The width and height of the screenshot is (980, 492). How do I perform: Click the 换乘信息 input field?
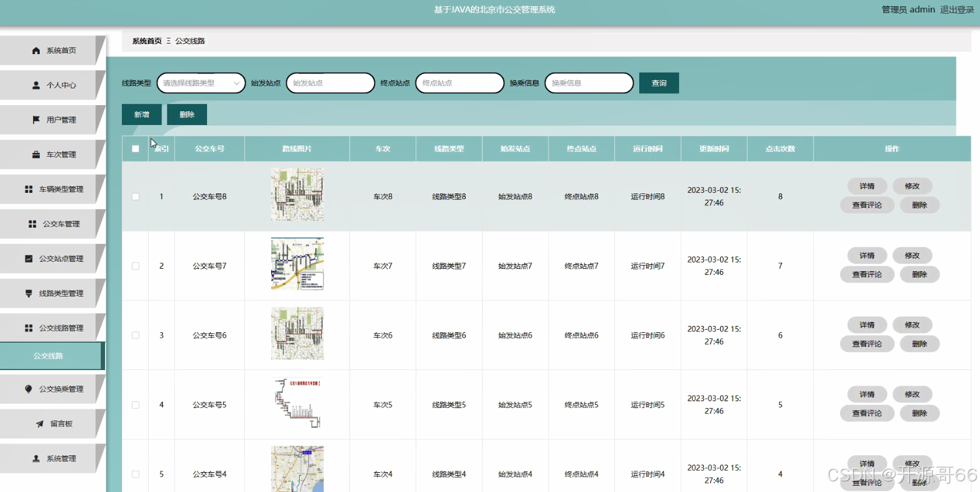(589, 83)
